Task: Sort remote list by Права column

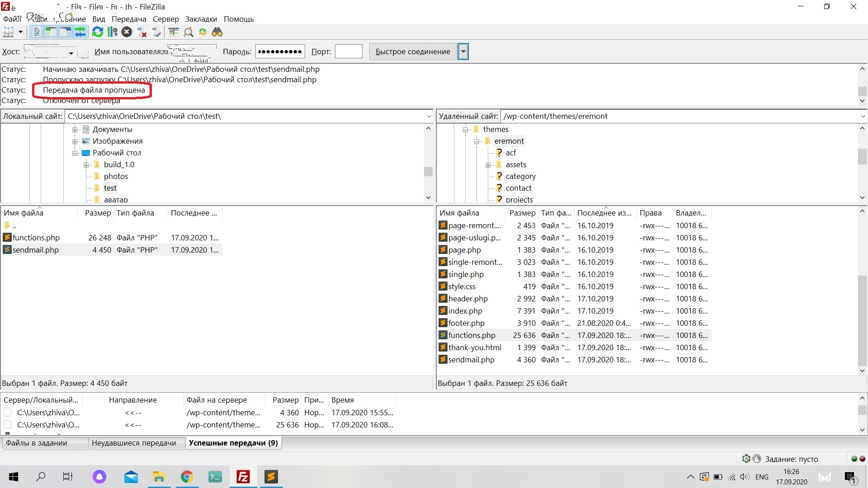Action: 654,213
